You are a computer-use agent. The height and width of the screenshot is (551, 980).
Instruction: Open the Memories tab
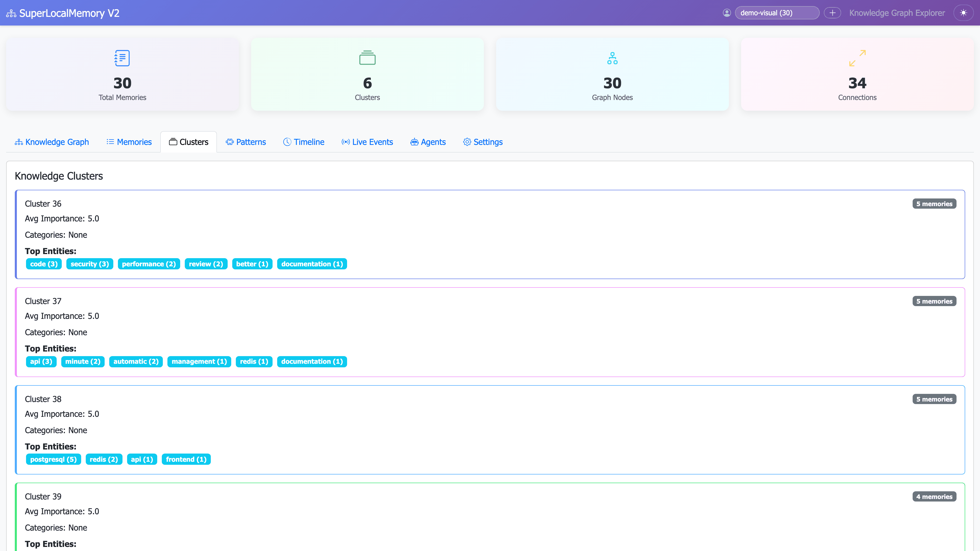(x=129, y=142)
